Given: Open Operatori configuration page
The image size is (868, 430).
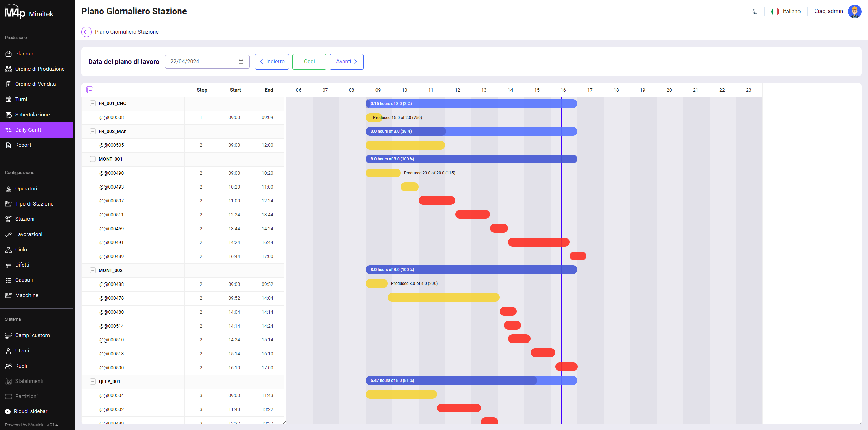Looking at the screenshot, I should 26,189.
